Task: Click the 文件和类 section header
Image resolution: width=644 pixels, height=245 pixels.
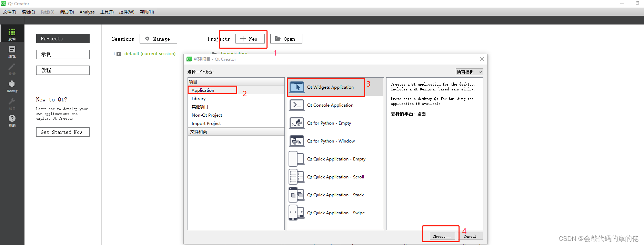Action: [x=236, y=132]
